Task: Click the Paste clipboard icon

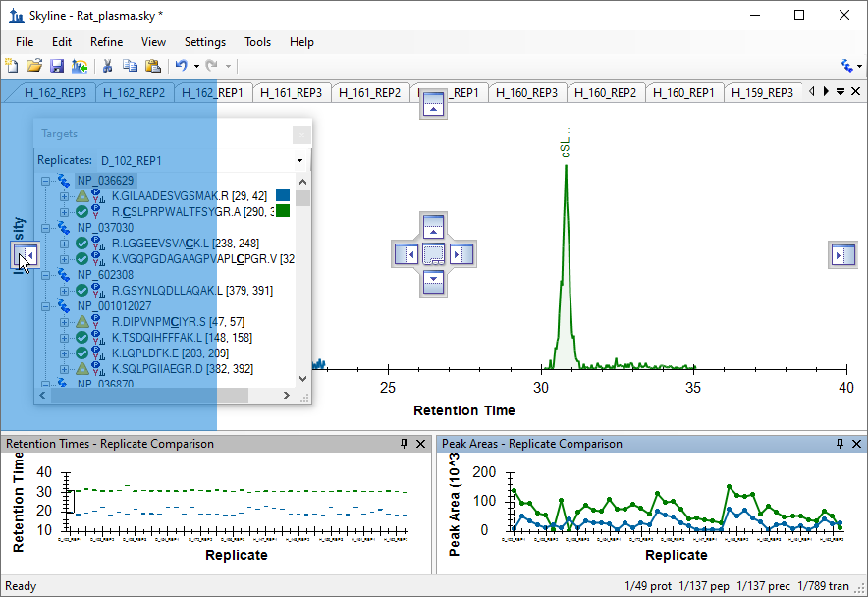Action: tap(153, 66)
